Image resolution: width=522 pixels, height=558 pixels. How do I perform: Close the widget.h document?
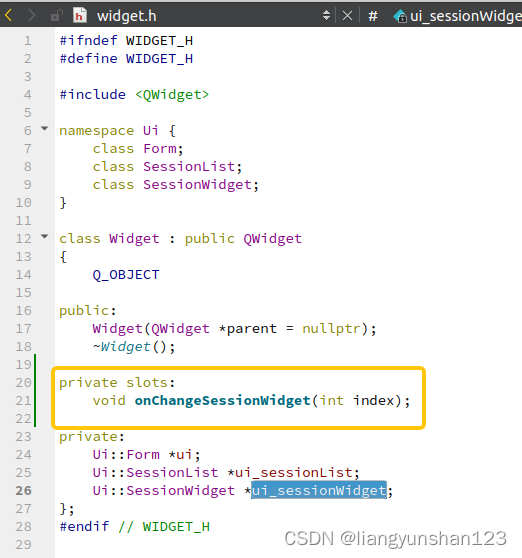click(x=347, y=16)
